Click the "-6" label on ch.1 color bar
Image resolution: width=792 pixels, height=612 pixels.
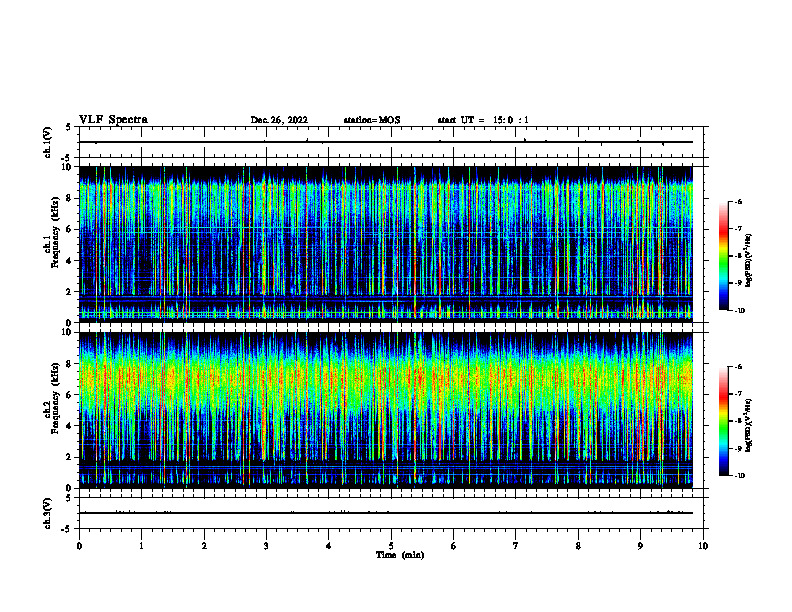738,201
